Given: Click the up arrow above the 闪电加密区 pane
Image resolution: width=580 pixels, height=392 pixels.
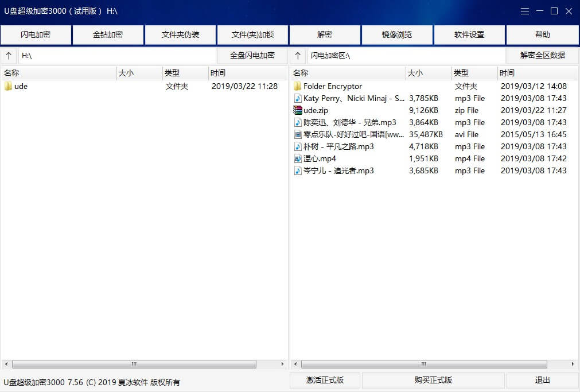Looking at the screenshot, I should pyautogui.click(x=297, y=56).
